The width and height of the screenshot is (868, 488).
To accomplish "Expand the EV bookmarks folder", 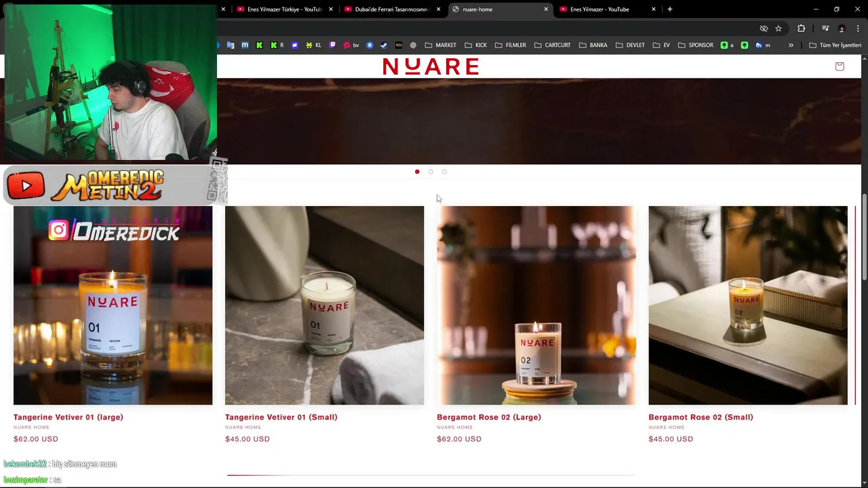I will (661, 45).
